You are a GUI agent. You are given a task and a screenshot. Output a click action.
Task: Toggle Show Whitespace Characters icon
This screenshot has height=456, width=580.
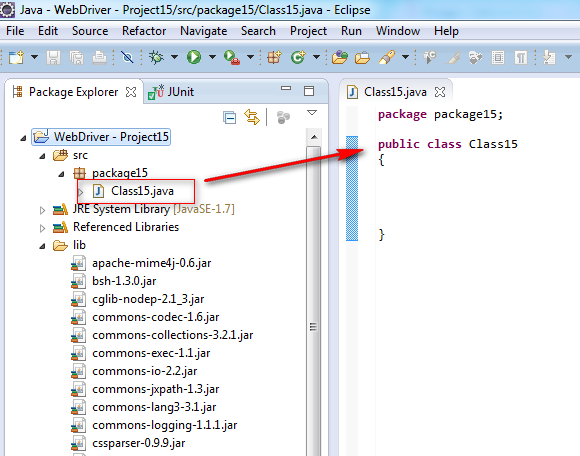coord(521,58)
